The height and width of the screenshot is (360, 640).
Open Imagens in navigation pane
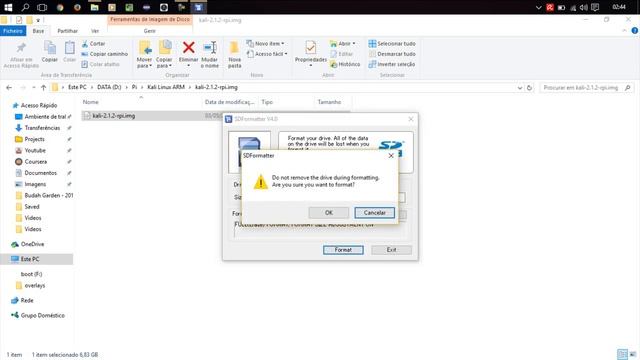click(x=35, y=184)
